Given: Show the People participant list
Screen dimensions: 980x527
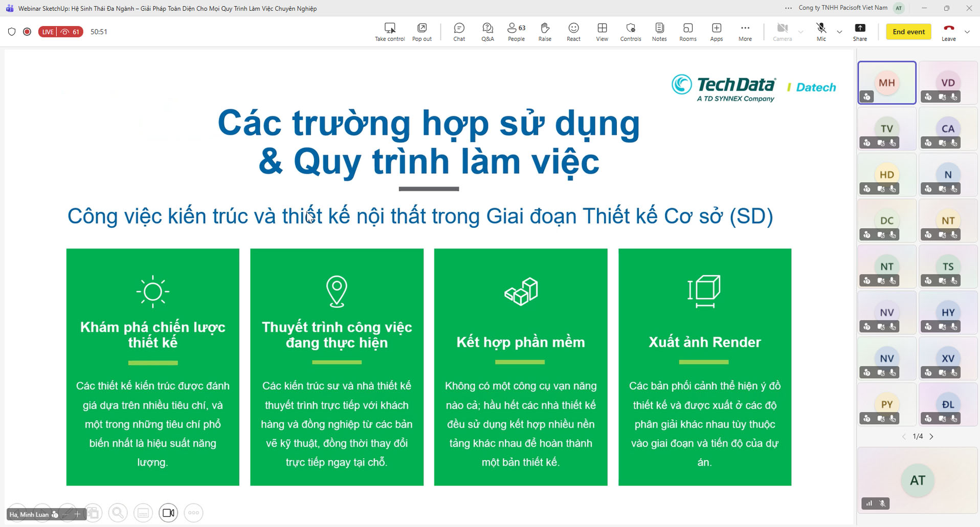Looking at the screenshot, I should 516,32.
